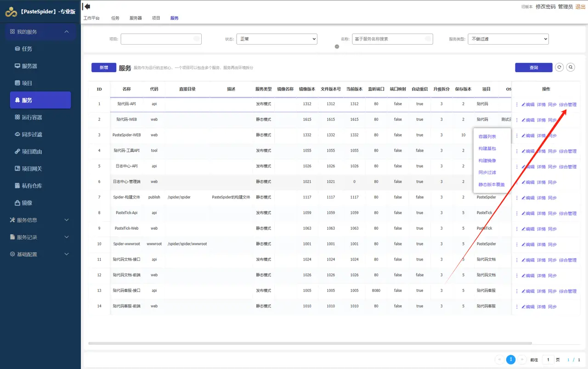Click the 修改密码 link
This screenshot has width=588, height=369.
tap(546, 7)
